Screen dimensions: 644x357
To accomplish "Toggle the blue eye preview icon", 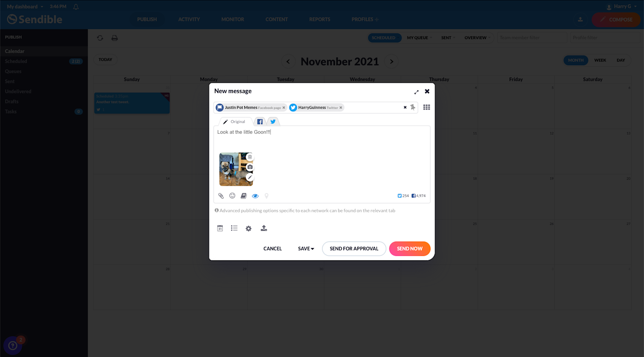I will [255, 196].
